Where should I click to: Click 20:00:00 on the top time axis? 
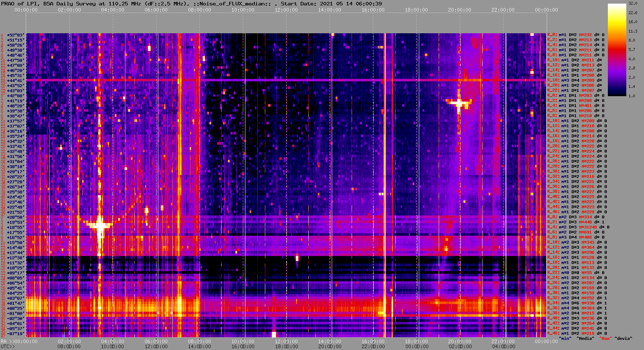click(x=460, y=10)
